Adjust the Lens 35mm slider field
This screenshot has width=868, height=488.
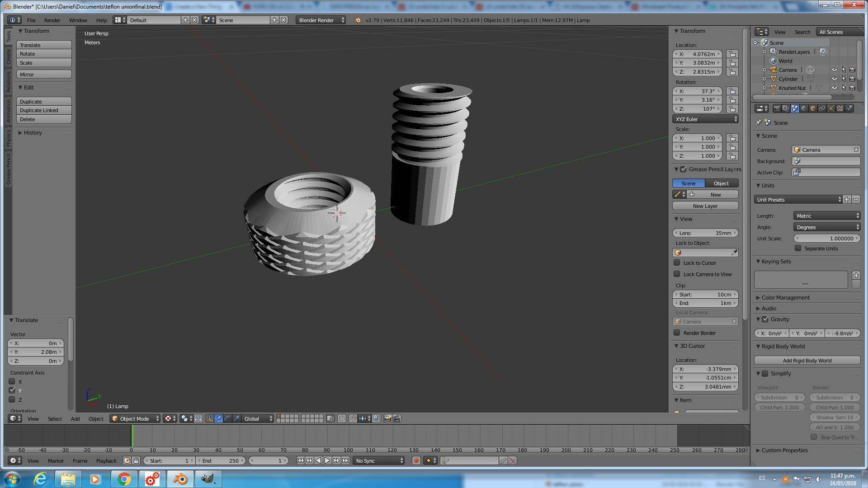(705, 233)
